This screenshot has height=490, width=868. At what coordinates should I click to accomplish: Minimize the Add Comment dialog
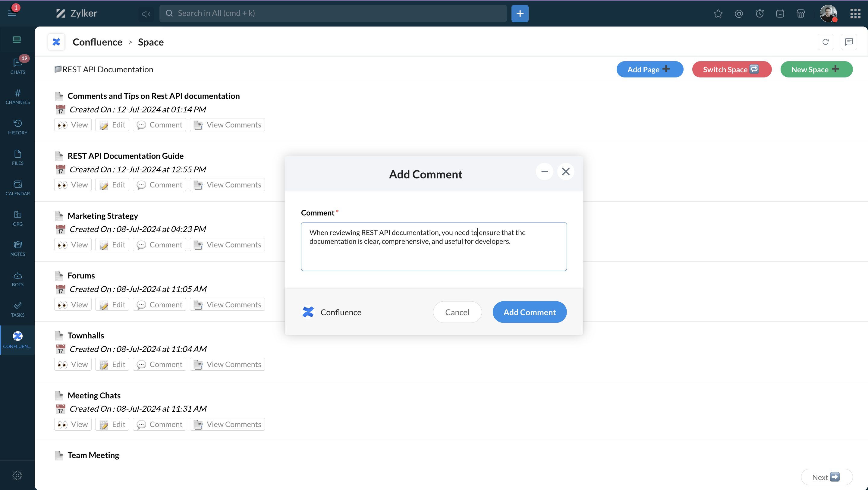544,171
